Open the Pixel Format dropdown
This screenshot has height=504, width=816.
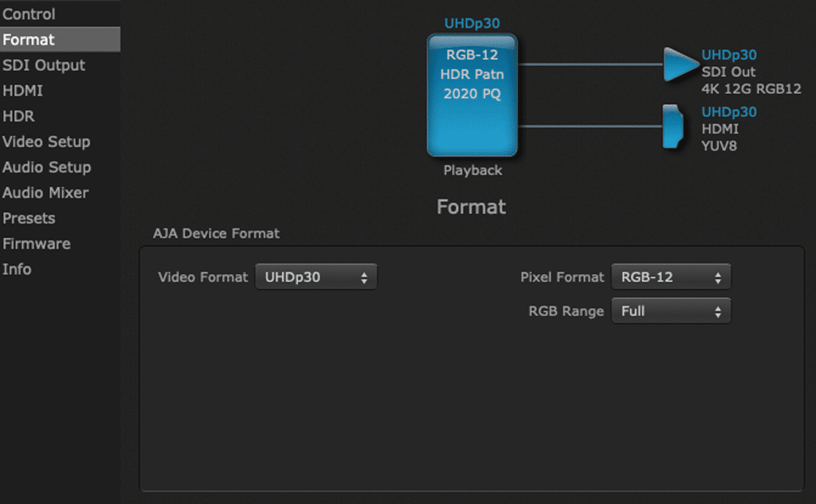670,277
